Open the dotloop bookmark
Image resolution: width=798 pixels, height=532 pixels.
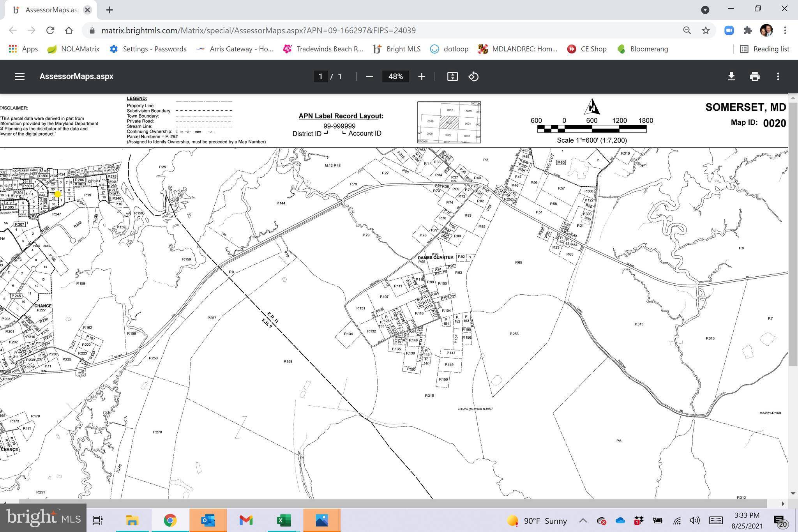449,49
